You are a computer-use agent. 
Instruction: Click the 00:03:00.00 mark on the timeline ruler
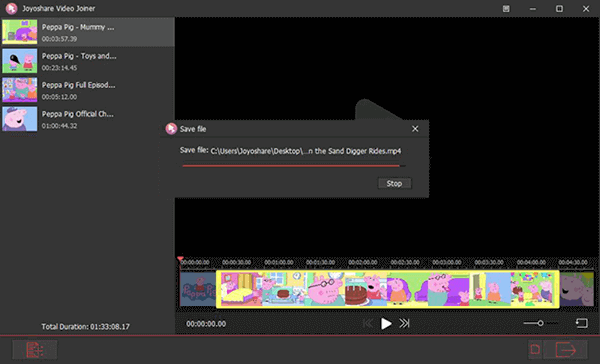447,263
